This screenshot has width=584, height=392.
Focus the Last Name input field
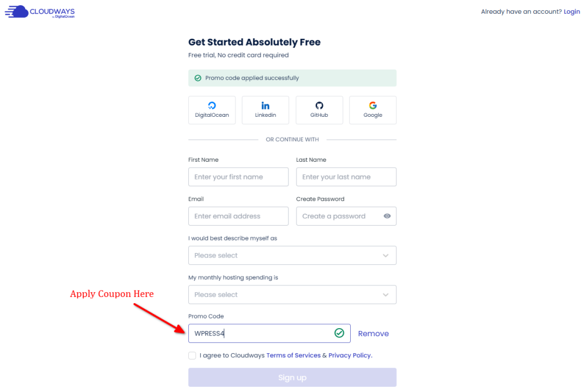point(346,177)
